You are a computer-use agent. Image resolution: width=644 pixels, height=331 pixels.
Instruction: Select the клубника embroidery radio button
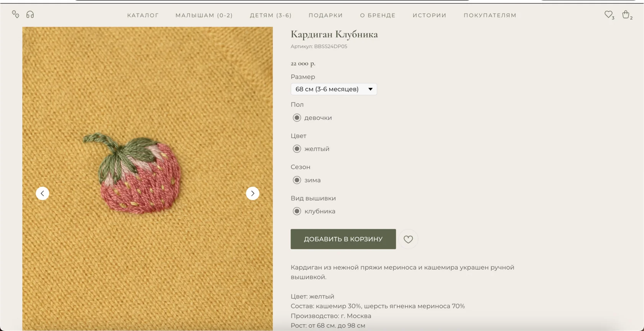click(297, 211)
